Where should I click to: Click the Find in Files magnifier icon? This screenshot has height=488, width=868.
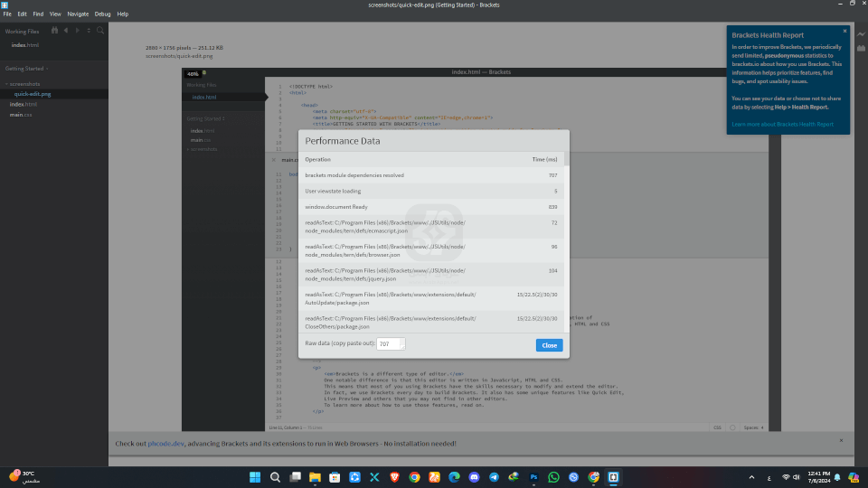pos(99,30)
